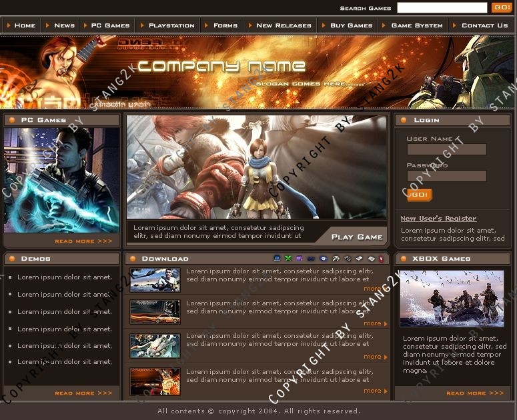Click the purple console icon in Download header

pyautogui.click(x=299, y=259)
